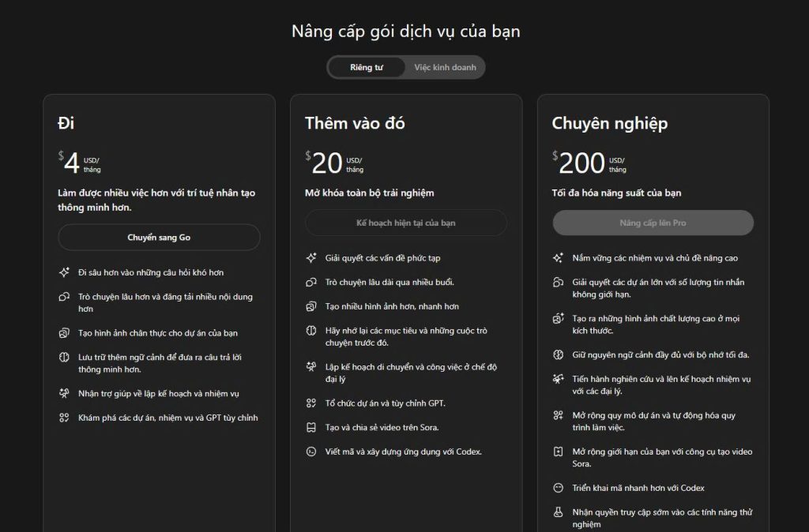The image size is (809, 532).
Task: Click the image icon beside "Tạo hình ảnh chân thực"
Action: point(64,333)
